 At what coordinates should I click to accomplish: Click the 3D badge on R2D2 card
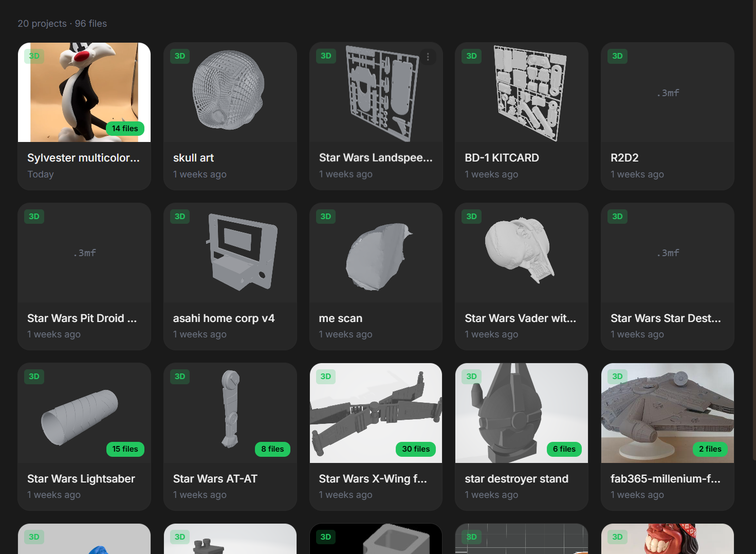click(618, 56)
